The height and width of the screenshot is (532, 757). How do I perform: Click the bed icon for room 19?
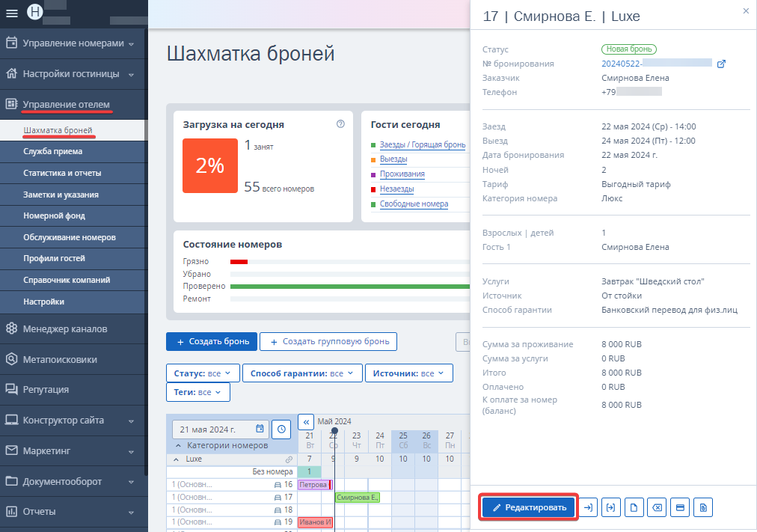278,522
